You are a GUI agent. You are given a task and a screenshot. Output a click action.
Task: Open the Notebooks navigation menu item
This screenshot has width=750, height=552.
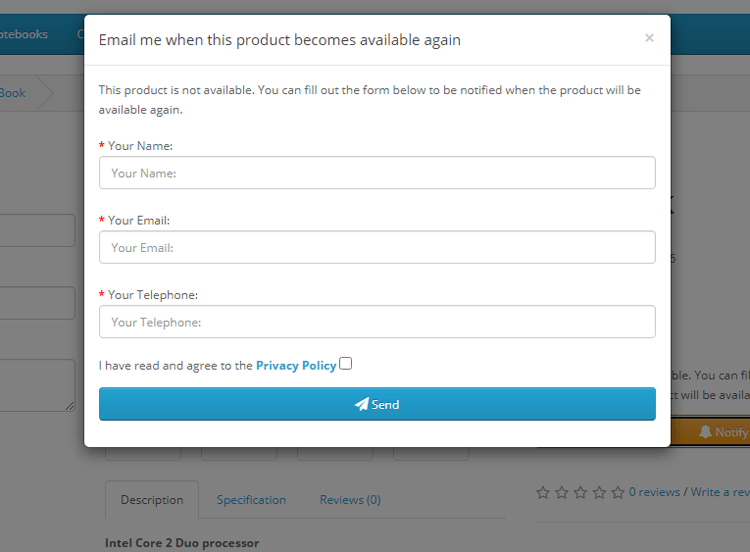tap(23, 34)
